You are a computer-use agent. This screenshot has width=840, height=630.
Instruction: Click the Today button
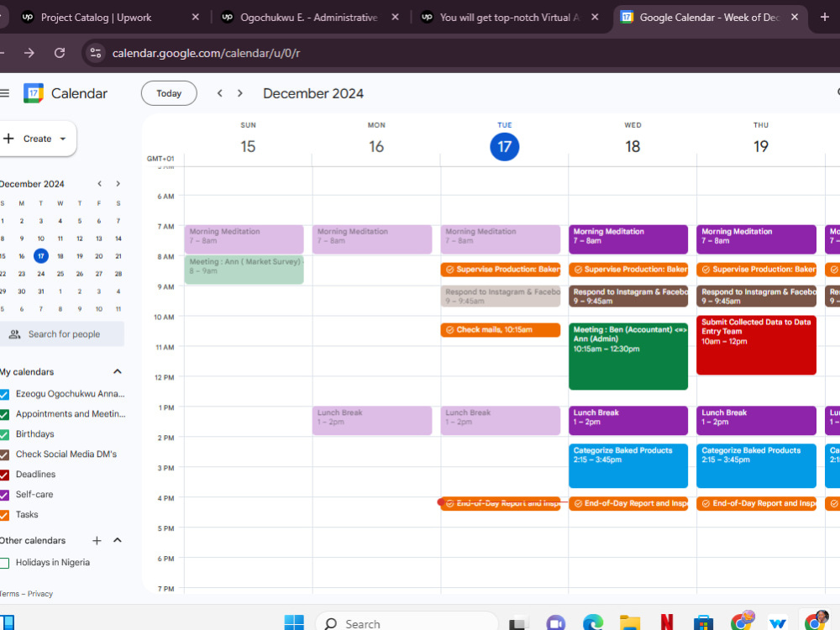tap(169, 93)
